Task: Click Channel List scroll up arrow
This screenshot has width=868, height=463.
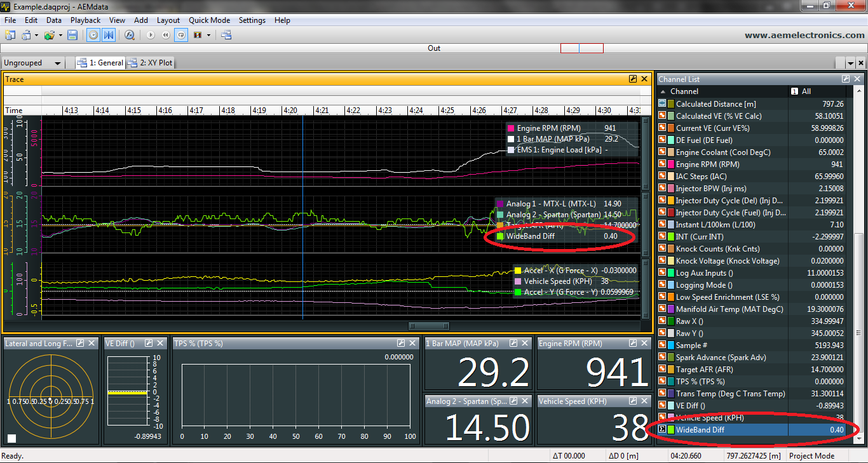Action: [858, 91]
